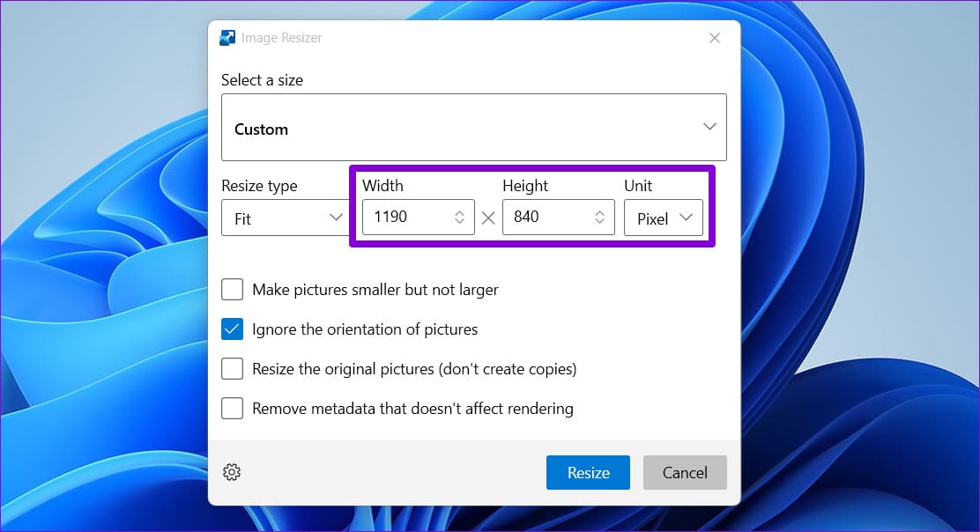Click the X between width and height
This screenshot has width=980, height=532.
tap(488, 218)
